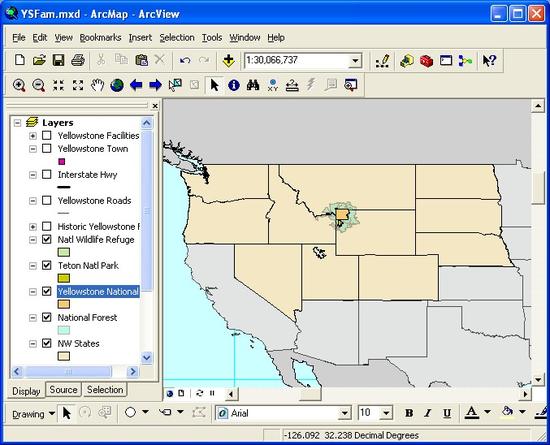
Task: Save the map with the floppy disk icon
Action: coord(59,60)
